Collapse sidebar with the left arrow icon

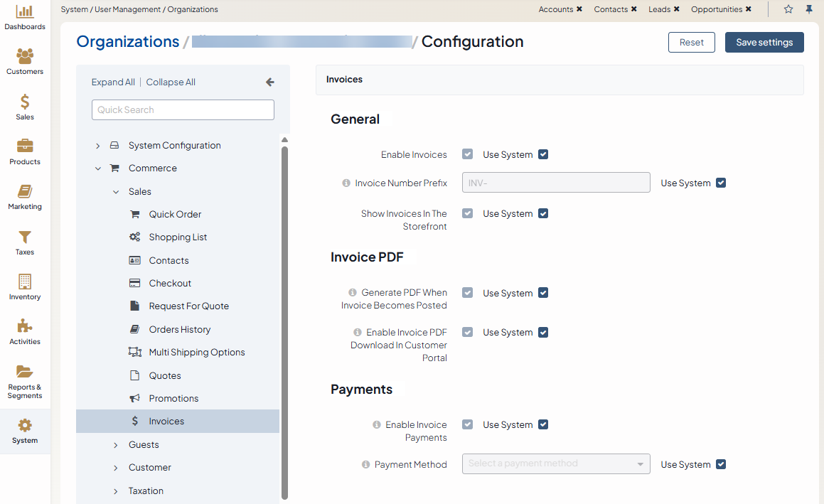tap(270, 82)
